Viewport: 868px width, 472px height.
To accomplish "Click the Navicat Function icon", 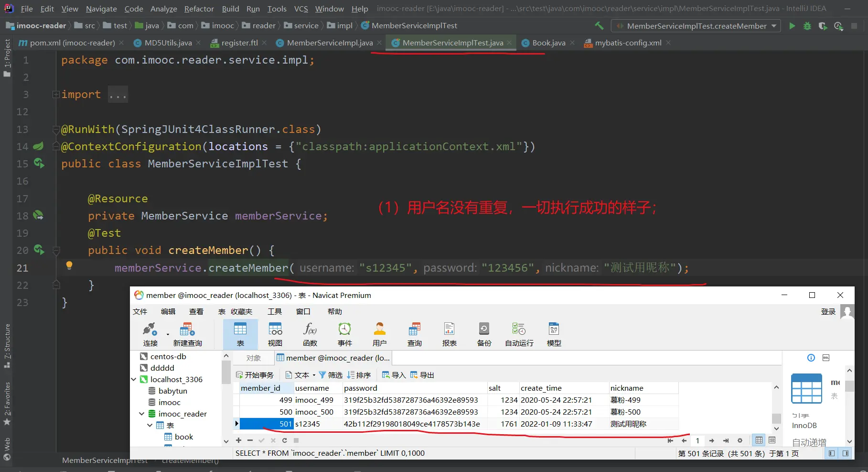I will (310, 334).
